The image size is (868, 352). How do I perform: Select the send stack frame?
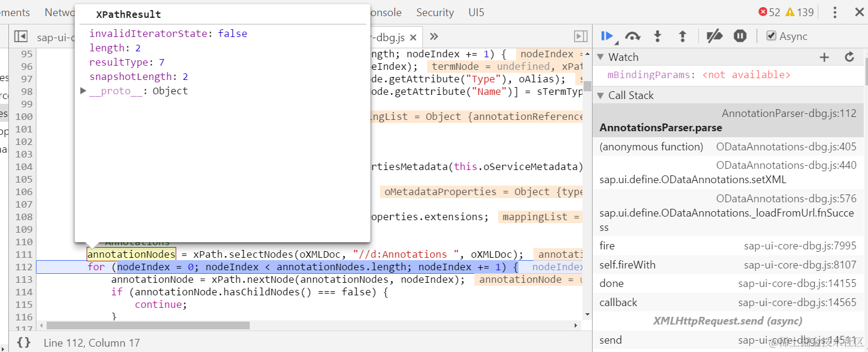click(728, 340)
